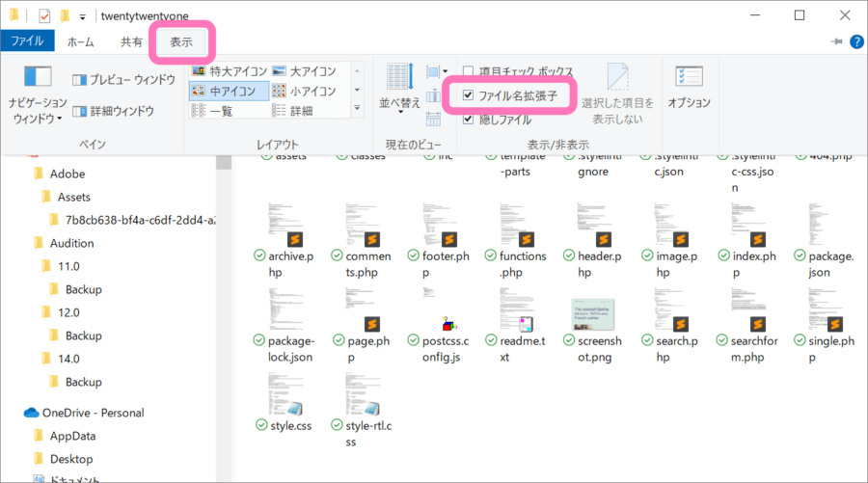
Task: Select the single.php file icon
Action: pyautogui.click(x=826, y=309)
